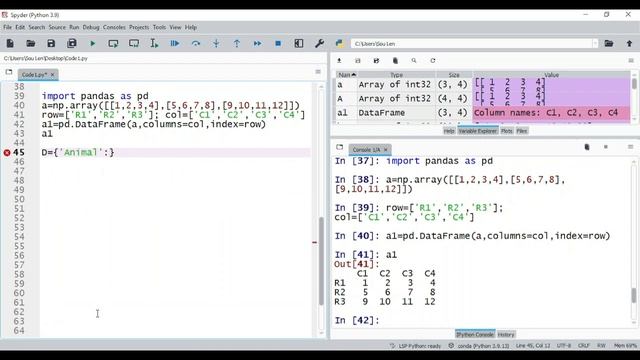Open the Source menu

(x=57, y=27)
